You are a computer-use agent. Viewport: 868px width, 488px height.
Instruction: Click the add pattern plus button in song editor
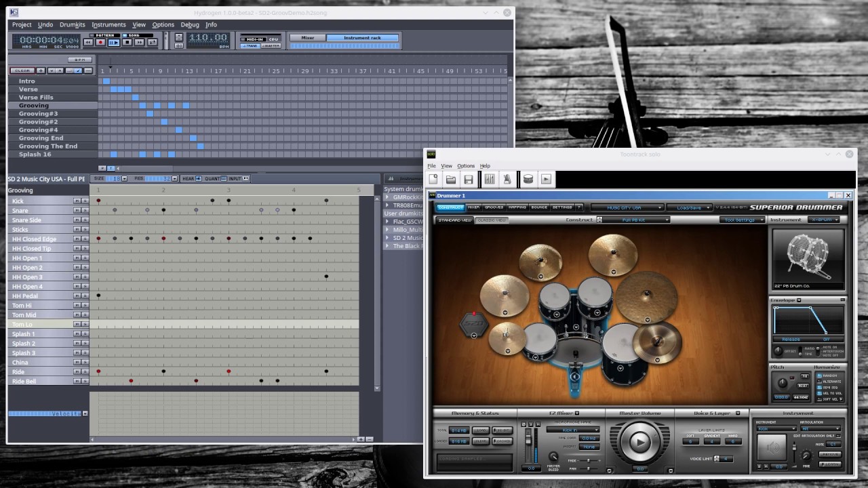point(41,70)
